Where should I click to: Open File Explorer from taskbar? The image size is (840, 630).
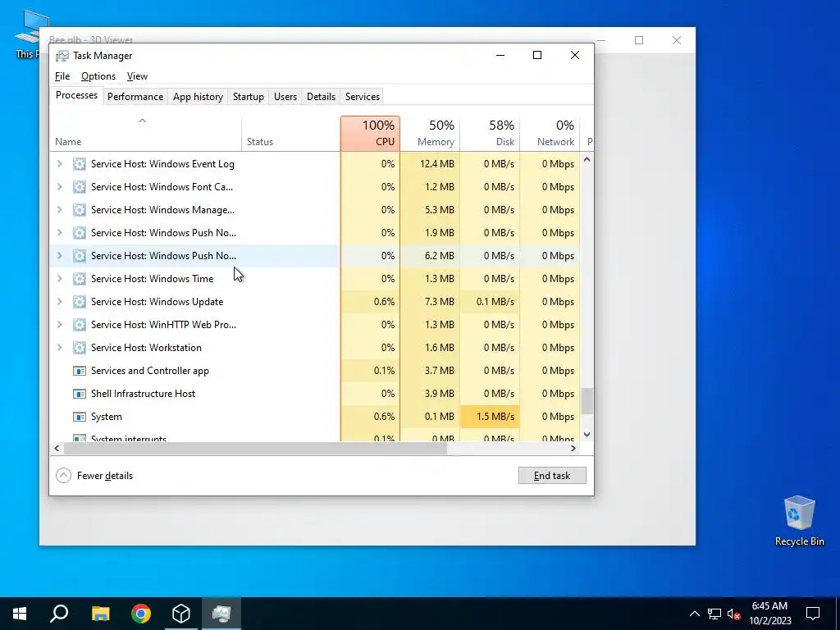(x=100, y=614)
